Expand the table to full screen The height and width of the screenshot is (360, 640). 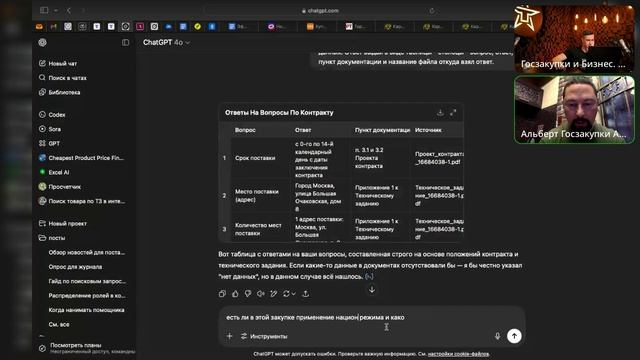453,112
